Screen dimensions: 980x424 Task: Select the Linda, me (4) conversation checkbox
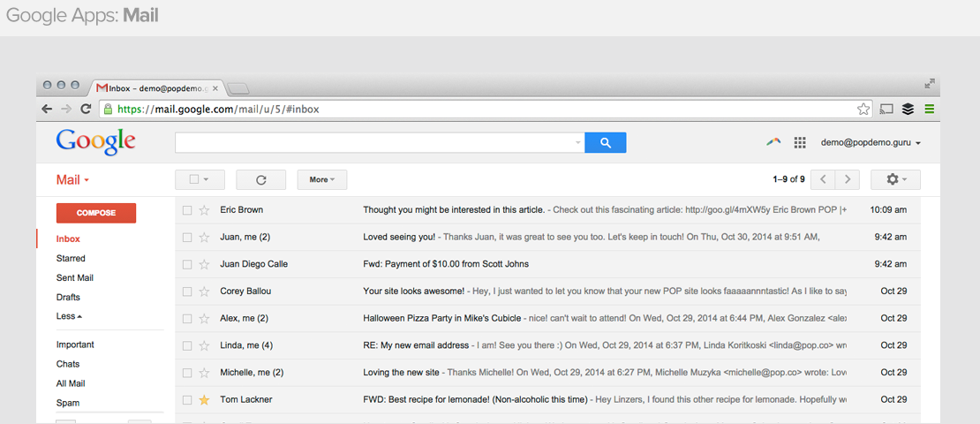pyautogui.click(x=187, y=346)
